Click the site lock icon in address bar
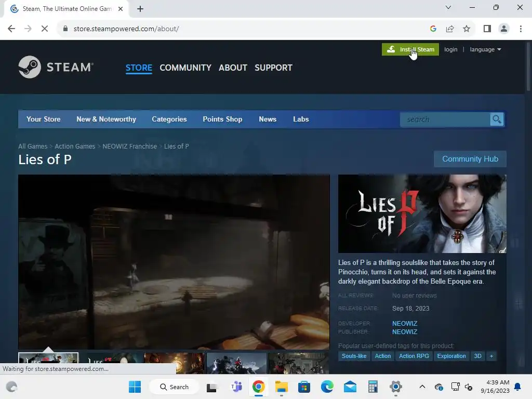532x399 pixels. 65,29
